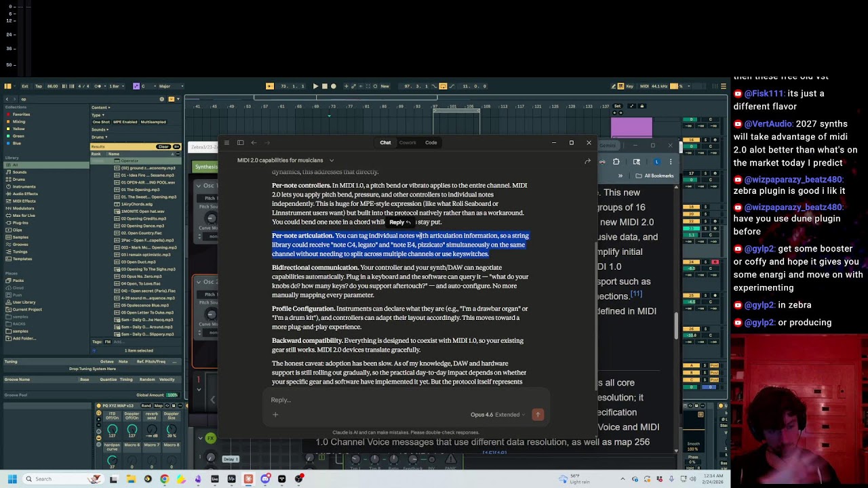
Task: Open Grooves category in browser
Action: [x=20, y=245]
